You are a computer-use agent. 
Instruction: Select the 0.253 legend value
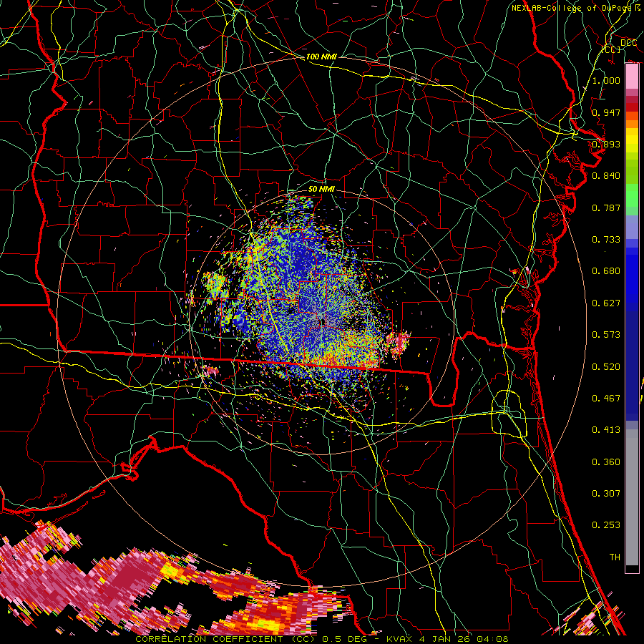coord(606,525)
